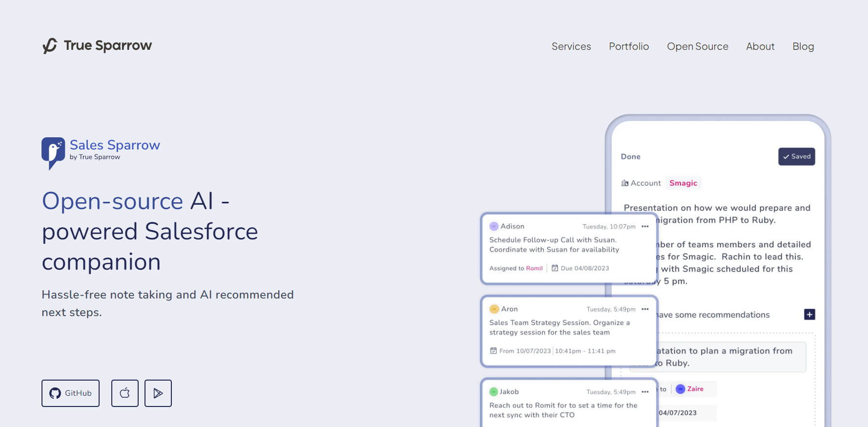Click the Apple App Store icon

pyautogui.click(x=125, y=393)
